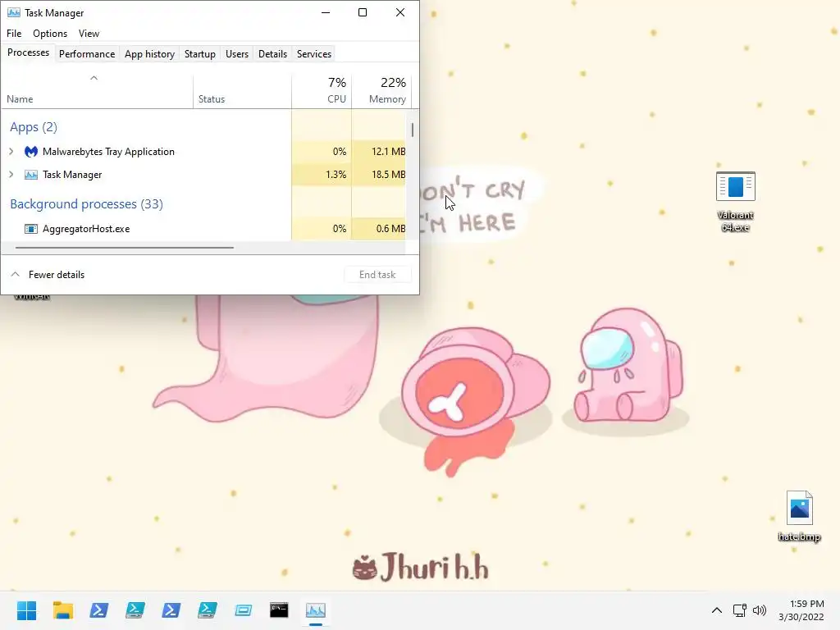Screen dimensions: 840x630
Task: Maximize the Task Manager window
Action: [x=363, y=12]
